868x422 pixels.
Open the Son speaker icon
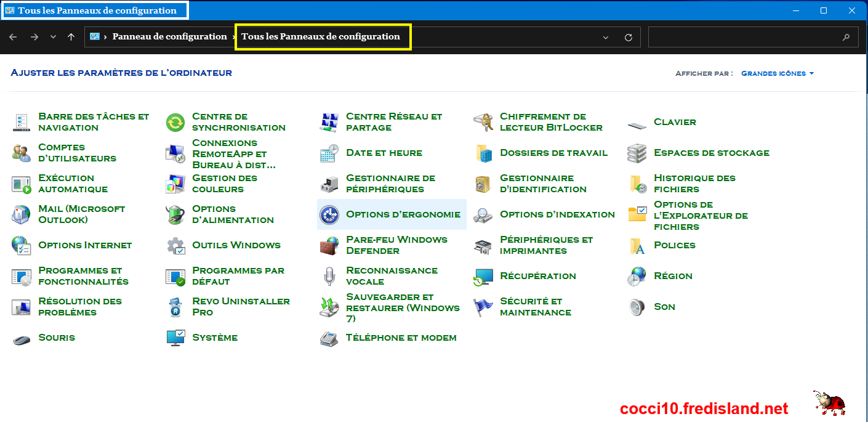[x=637, y=307]
